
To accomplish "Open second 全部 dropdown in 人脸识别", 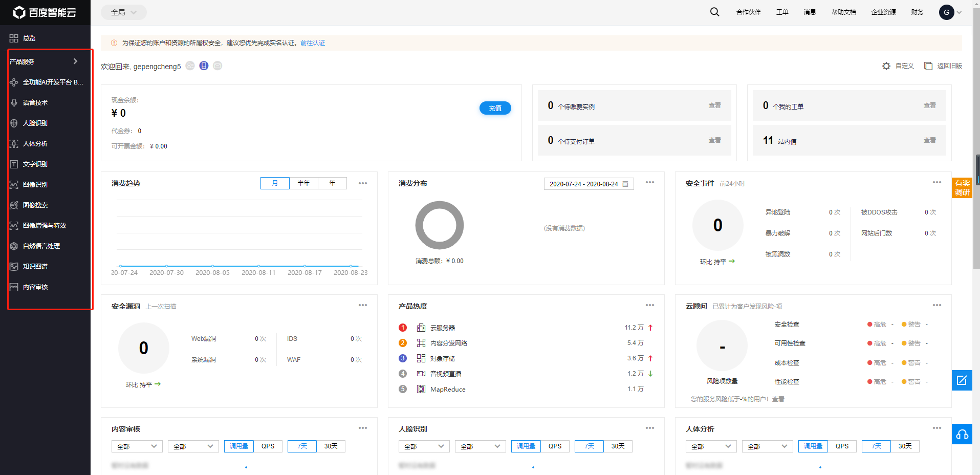I will coord(481,446).
